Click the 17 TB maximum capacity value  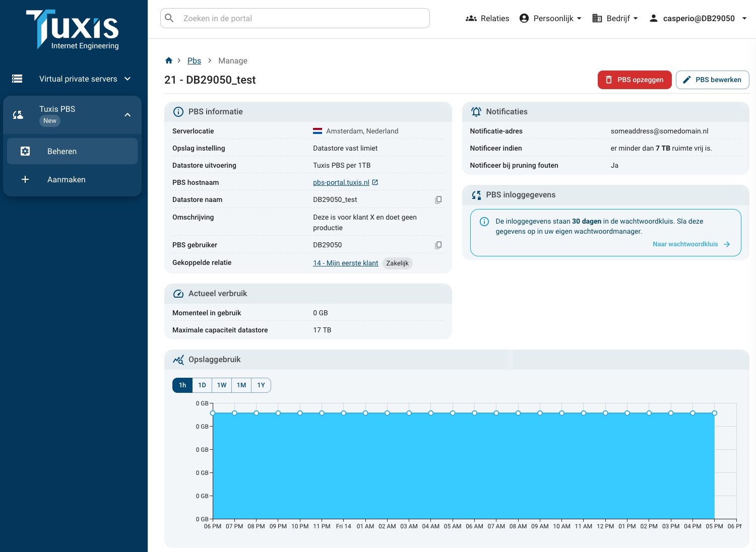coord(322,330)
